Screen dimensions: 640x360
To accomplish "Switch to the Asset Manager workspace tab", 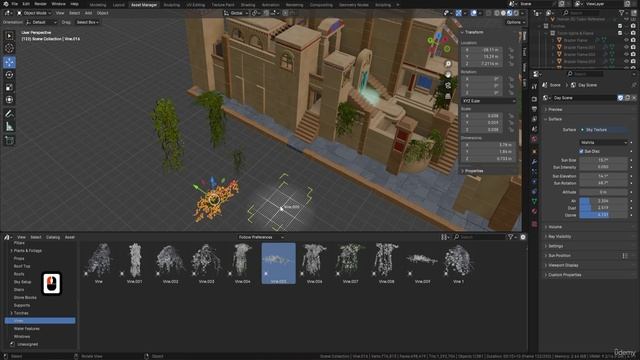I will click(144, 5).
